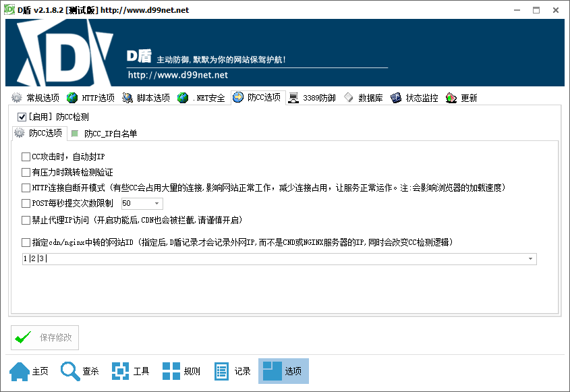Open the POST limit 50 dropdown
The image size is (570, 392).
pyautogui.click(x=156, y=203)
